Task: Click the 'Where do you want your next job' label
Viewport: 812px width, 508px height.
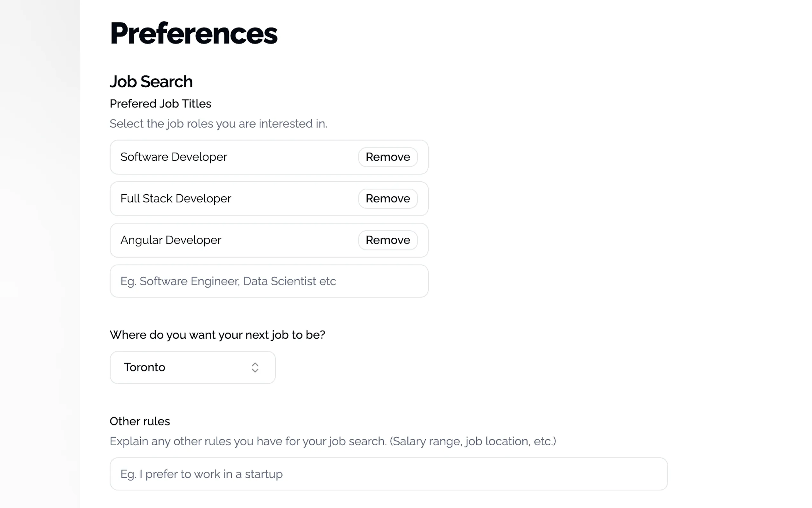Action: click(x=217, y=335)
